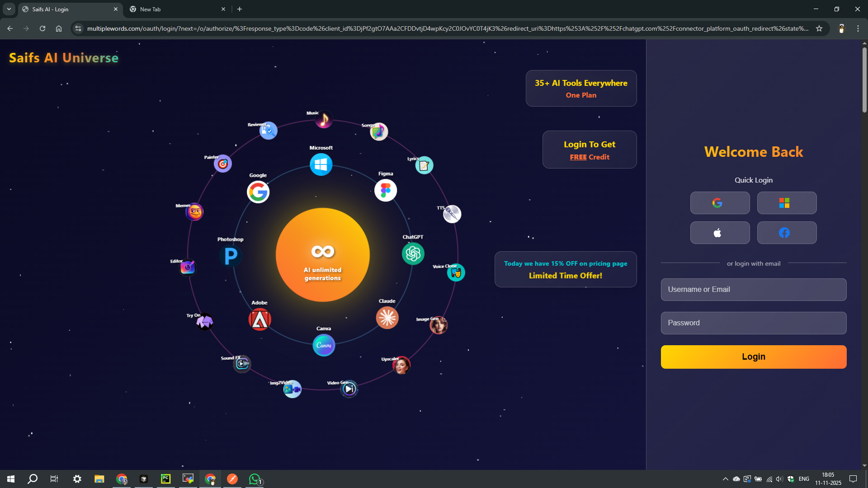This screenshot has height=488, width=868.
Task: Focus the Username or Email field
Action: click(x=754, y=290)
